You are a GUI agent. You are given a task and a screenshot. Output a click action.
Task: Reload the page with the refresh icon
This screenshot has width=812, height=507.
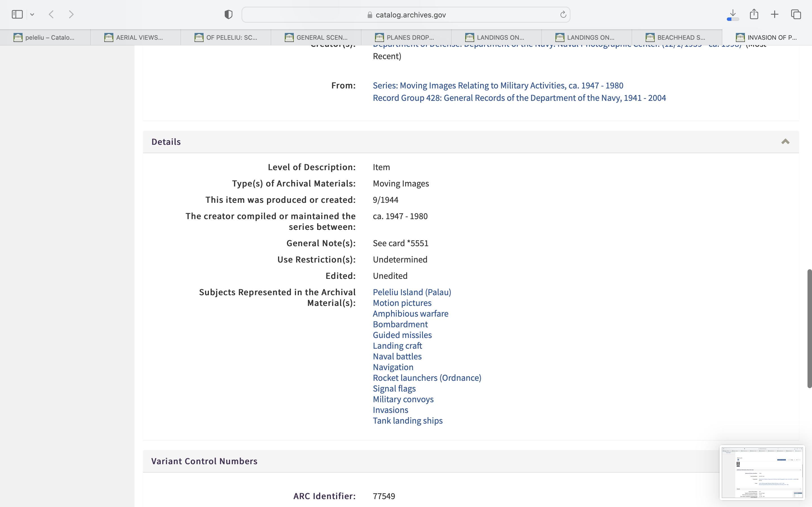pos(563,14)
